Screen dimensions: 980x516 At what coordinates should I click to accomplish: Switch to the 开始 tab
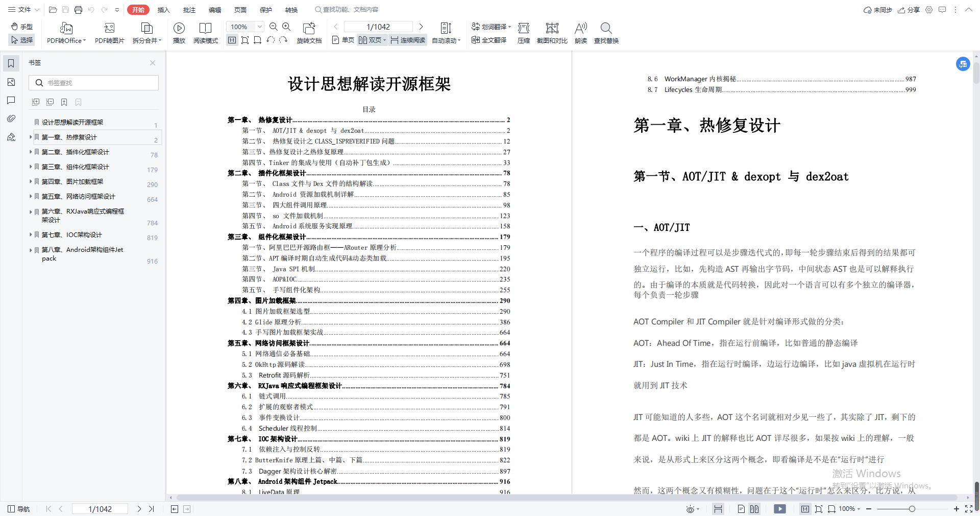tap(138, 10)
